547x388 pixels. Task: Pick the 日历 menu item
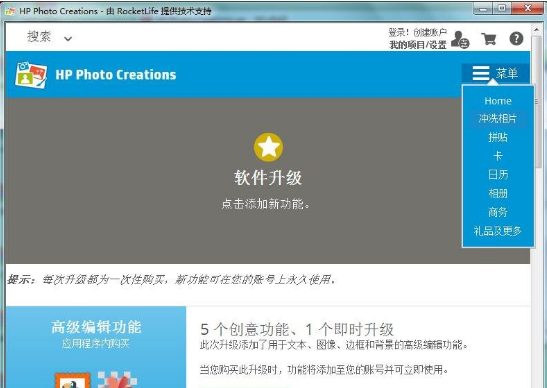point(498,174)
